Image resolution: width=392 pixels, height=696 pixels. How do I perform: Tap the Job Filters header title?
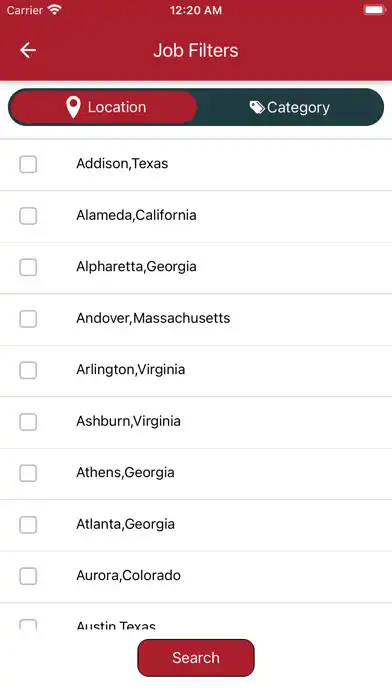click(196, 50)
